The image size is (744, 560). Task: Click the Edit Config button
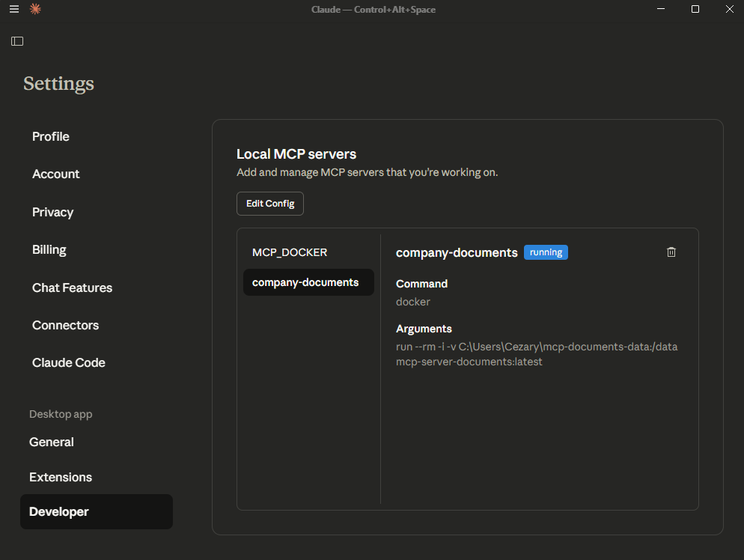pyautogui.click(x=270, y=204)
